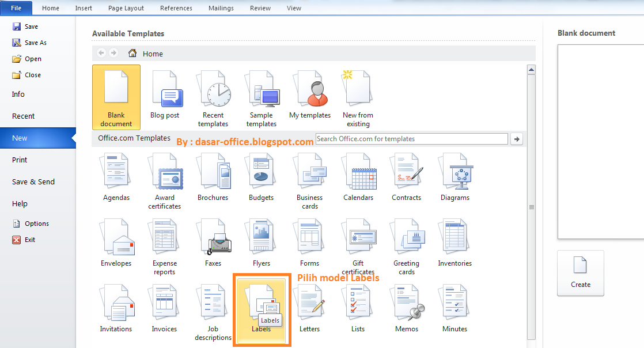
Task: Go forward in template navigation
Action: click(114, 53)
